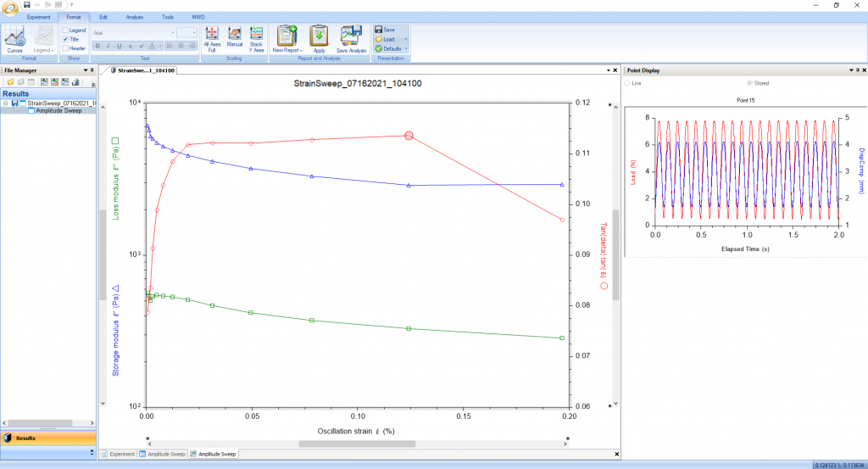Collapse the StrainSweep_07162021 tree node
868x469 pixels.
click(6, 103)
